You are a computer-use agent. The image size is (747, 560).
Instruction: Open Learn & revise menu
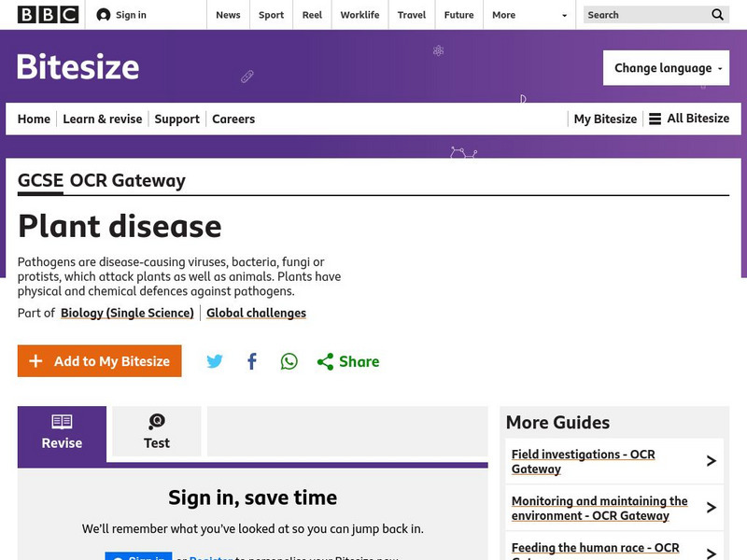(103, 119)
